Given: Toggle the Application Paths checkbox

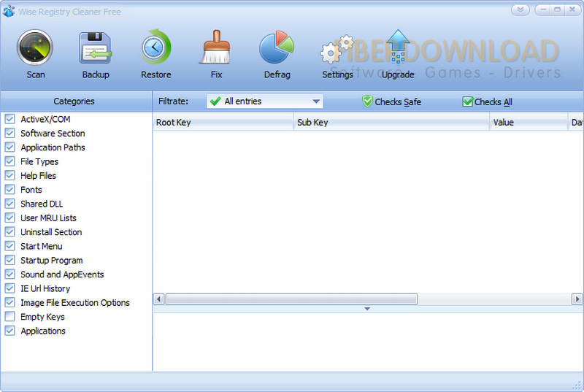Looking at the screenshot, I should (x=9, y=147).
